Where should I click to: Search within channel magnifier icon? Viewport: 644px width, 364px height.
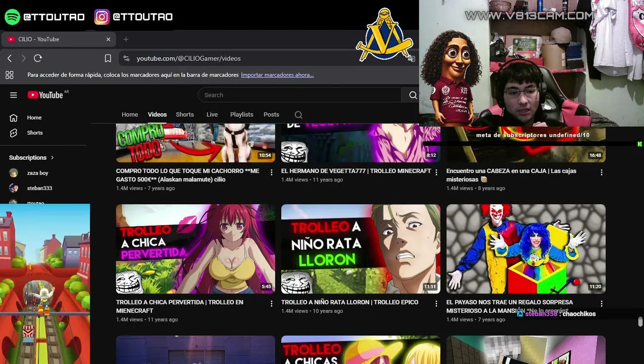click(299, 115)
